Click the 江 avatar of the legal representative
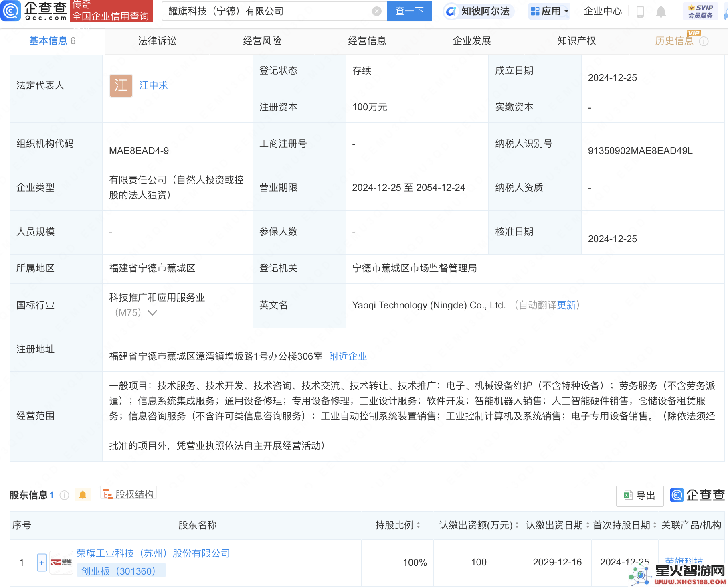 tap(121, 85)
